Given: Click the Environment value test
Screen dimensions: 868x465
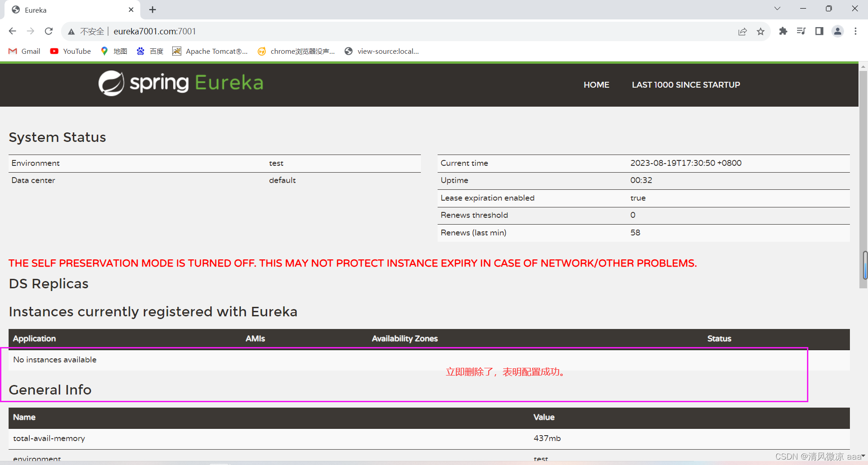Looking at the screenshot, I should tap(276, 163).
